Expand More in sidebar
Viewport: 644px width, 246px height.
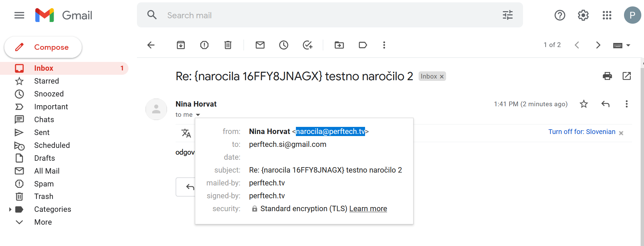click(43, 222)
